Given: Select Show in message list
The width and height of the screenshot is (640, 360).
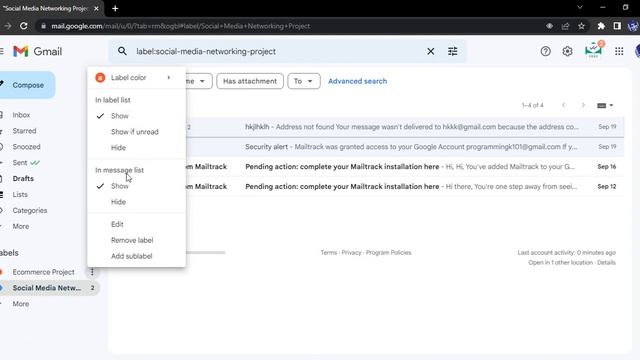Looking at the screenshot, I should pyautogui.click(x=136, y=186).
